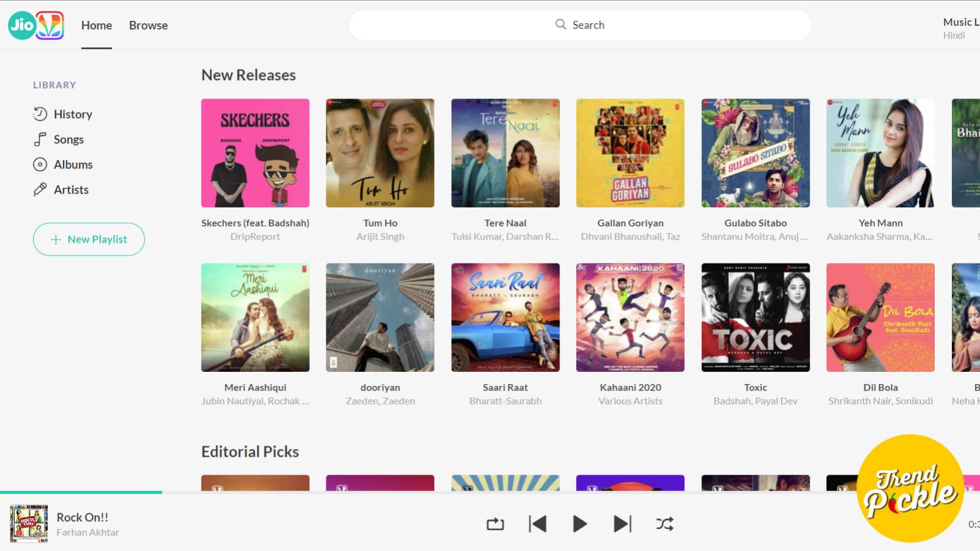
Task: Click the Rock On!! now-playing title
Action: (x=83, y=517)
